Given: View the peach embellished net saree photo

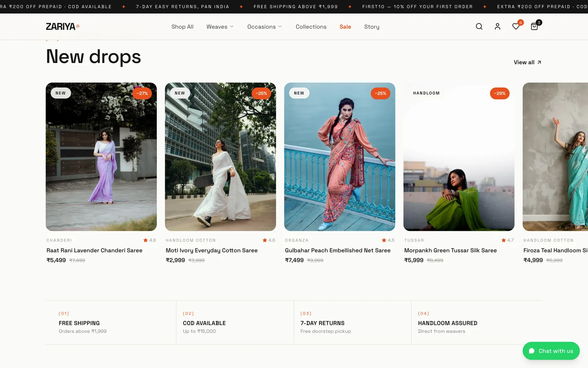Looking at the screenshot, I should pos(340,157).
